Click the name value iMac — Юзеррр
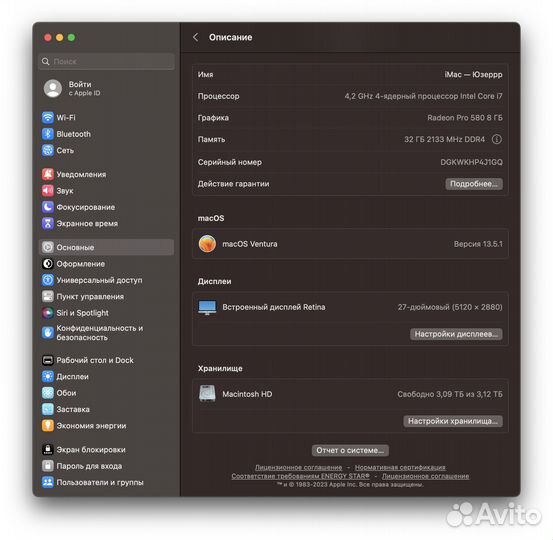This screenshot has width=553, height=540. [x=473, y=74]
